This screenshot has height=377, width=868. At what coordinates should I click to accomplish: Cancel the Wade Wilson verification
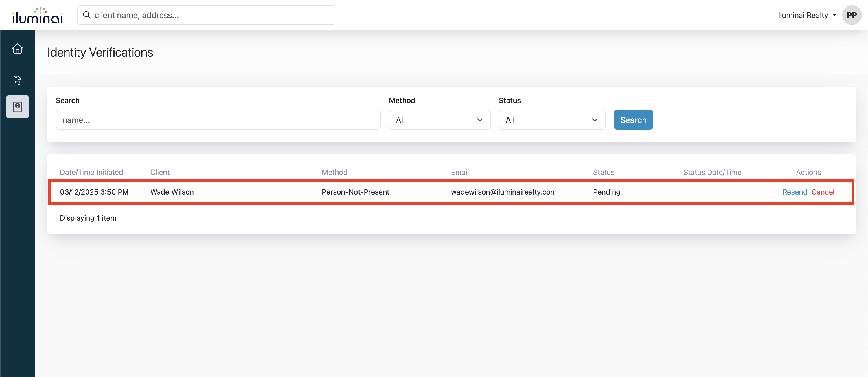tap(823, 192)
